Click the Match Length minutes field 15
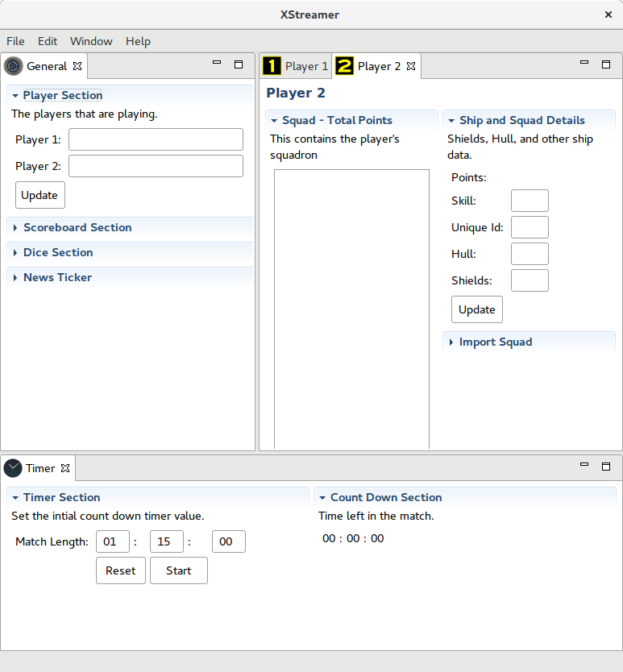 point(167,541)
